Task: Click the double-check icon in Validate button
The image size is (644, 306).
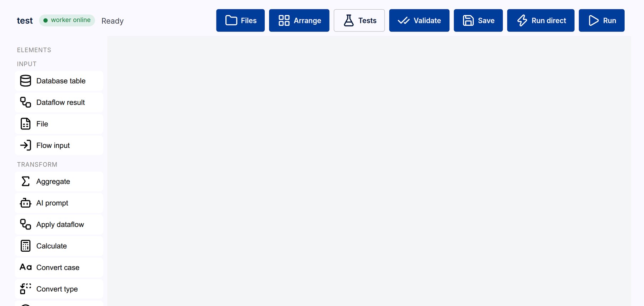Action: tap(404, 20)
